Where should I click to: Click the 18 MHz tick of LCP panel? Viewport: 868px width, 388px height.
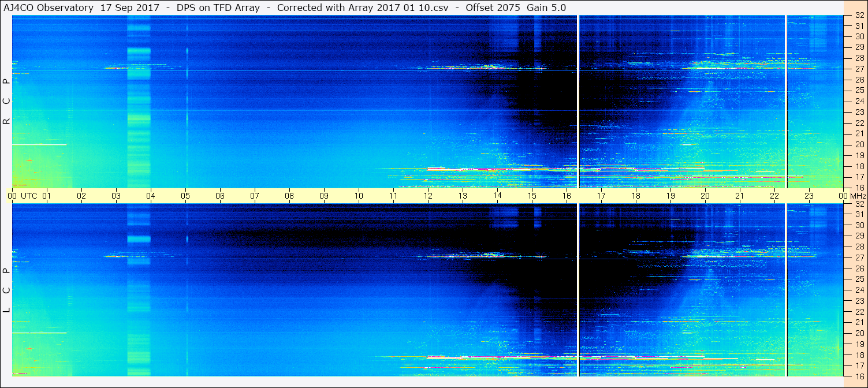(x=859, y=355)
